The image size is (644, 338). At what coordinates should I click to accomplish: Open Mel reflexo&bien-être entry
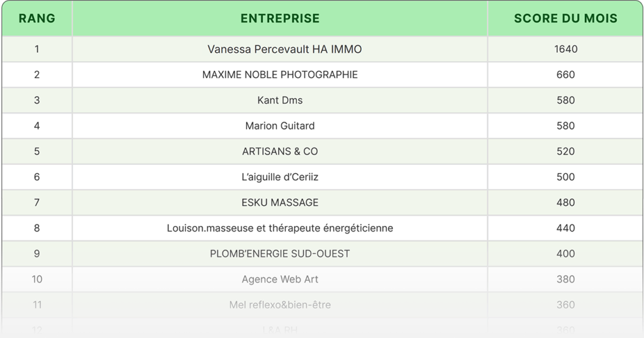click(x=280, y=305)
